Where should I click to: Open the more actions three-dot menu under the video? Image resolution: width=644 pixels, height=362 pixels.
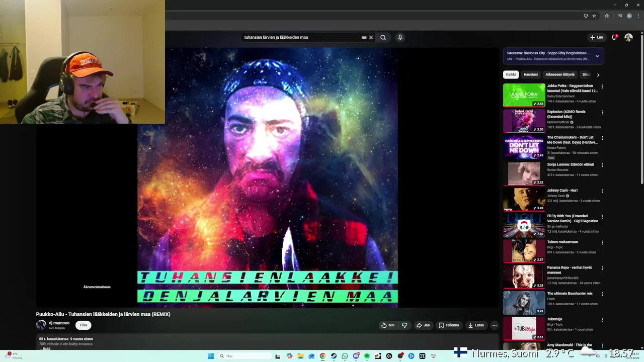(494, 325)
